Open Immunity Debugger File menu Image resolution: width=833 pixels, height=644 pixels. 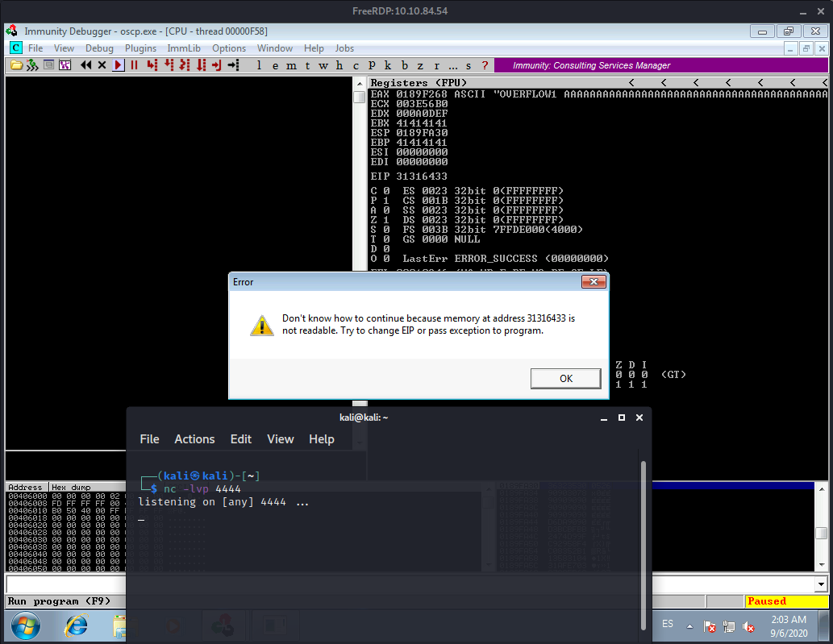(x=35, y=48)
